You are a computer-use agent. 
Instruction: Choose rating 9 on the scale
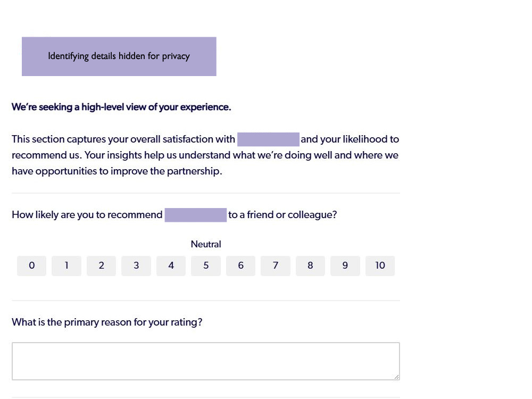(x=345, y=265)
